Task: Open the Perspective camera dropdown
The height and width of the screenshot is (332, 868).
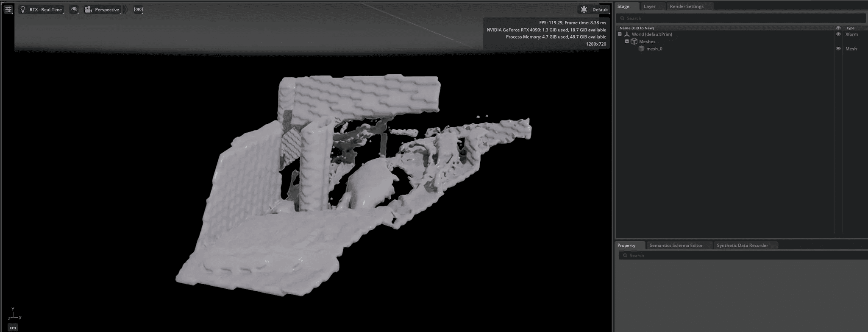Action: (x=102, y=9)
